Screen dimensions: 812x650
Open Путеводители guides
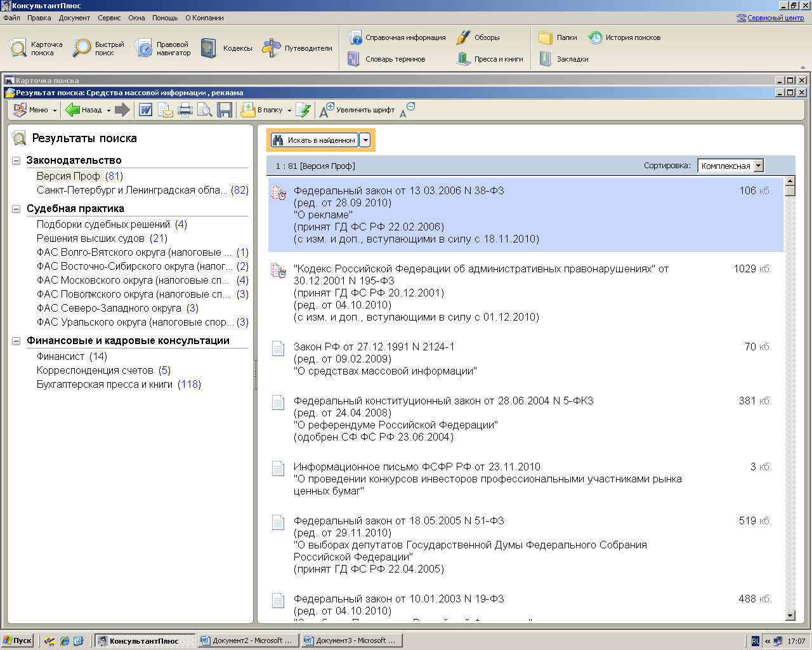[297, 48]
